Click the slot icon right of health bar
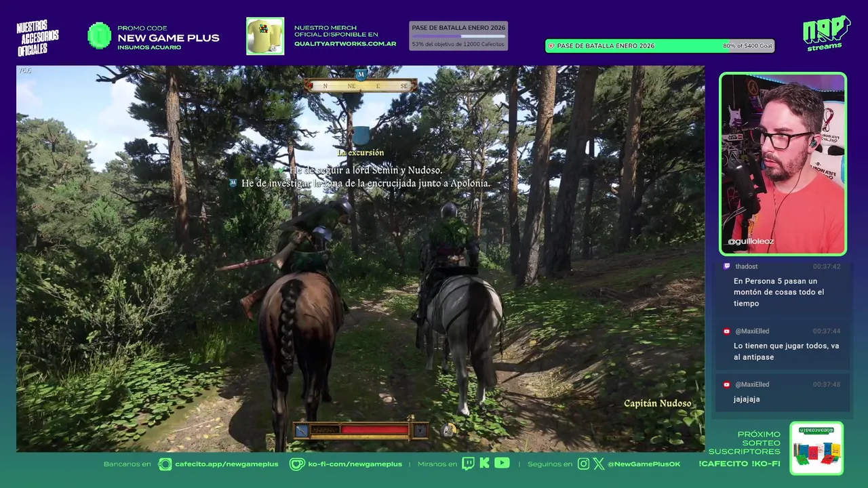Image resolution: width=868 pixels, height=488 pixels. pos(420,430)
